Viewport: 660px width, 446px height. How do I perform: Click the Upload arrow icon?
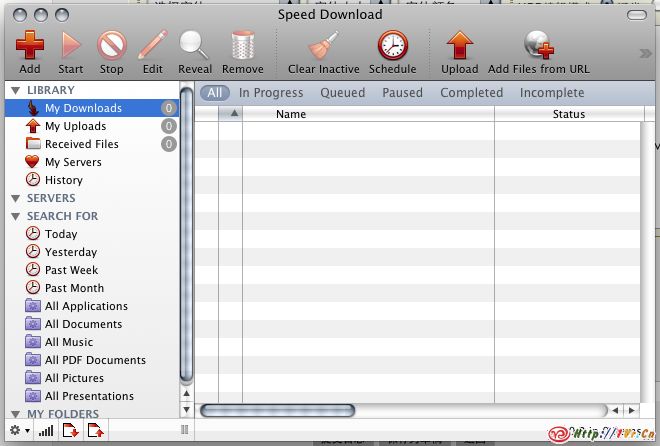[459, 46]
